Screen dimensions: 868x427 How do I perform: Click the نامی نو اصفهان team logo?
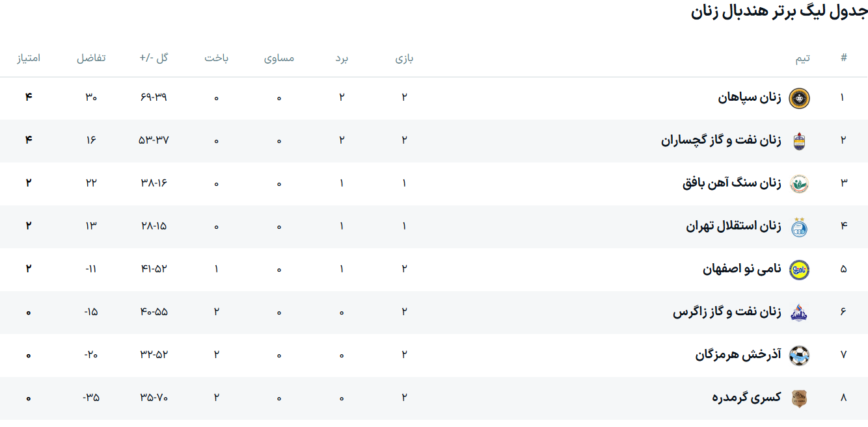[799, 270]
